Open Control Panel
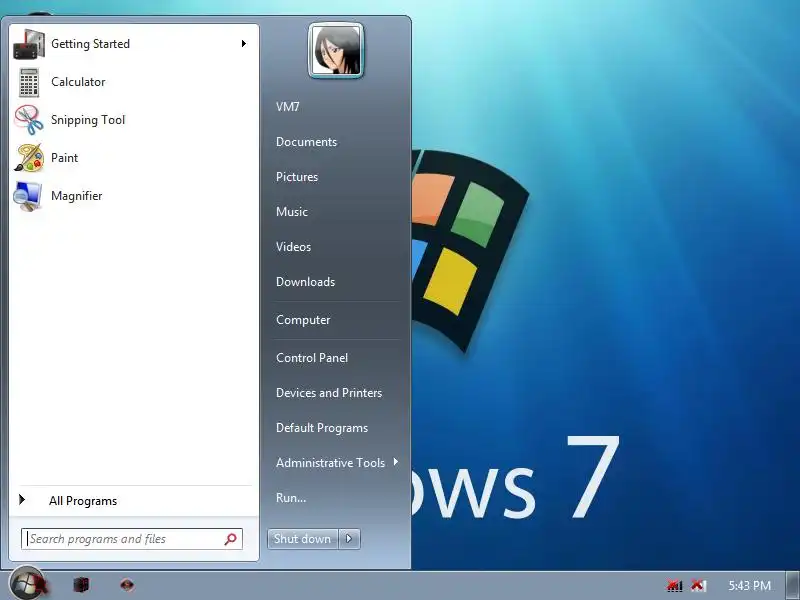The image size is (800, 600). (337, 358)
